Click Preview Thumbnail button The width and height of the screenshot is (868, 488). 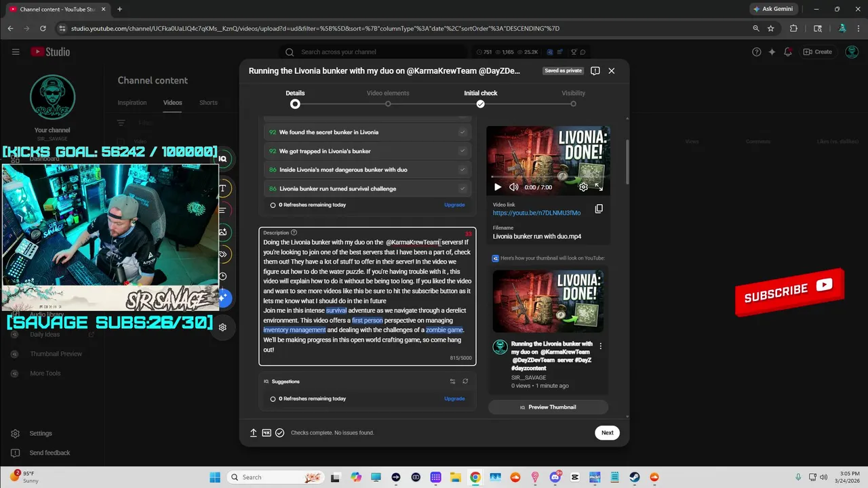(548, 407)
